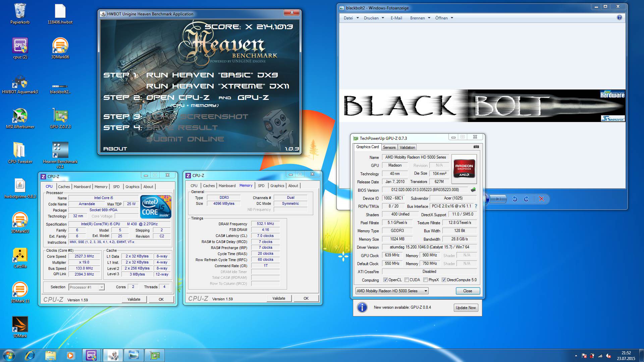Toggle the PhysX checkbox in GPU-Z
This screenshot has width=644, height=362.
pos(425,280)
